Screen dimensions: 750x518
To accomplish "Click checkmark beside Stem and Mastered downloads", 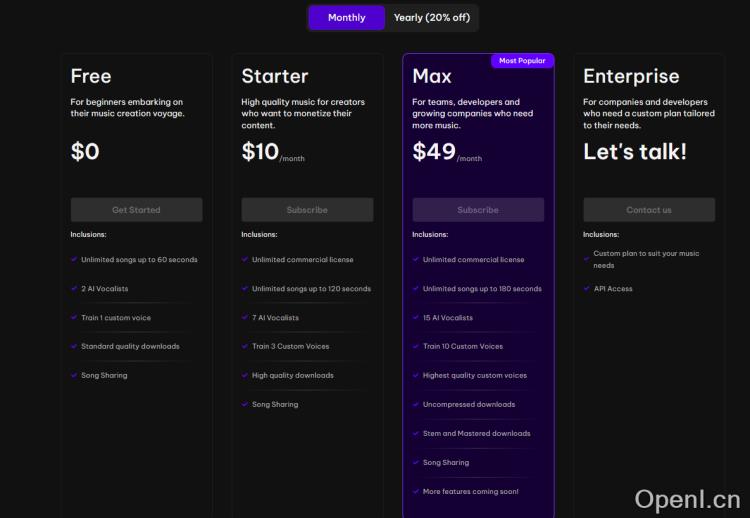I will (416, 433).
